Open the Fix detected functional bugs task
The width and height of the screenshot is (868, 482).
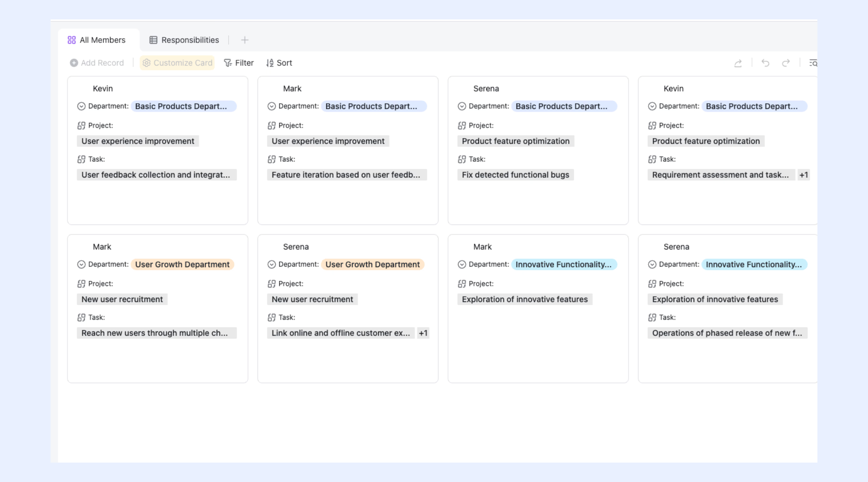[516, 175]
